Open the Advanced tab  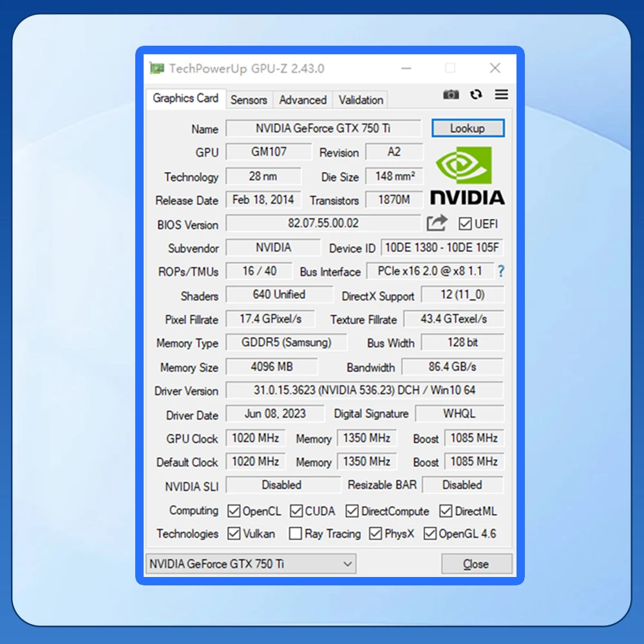[x=303, y=100]
